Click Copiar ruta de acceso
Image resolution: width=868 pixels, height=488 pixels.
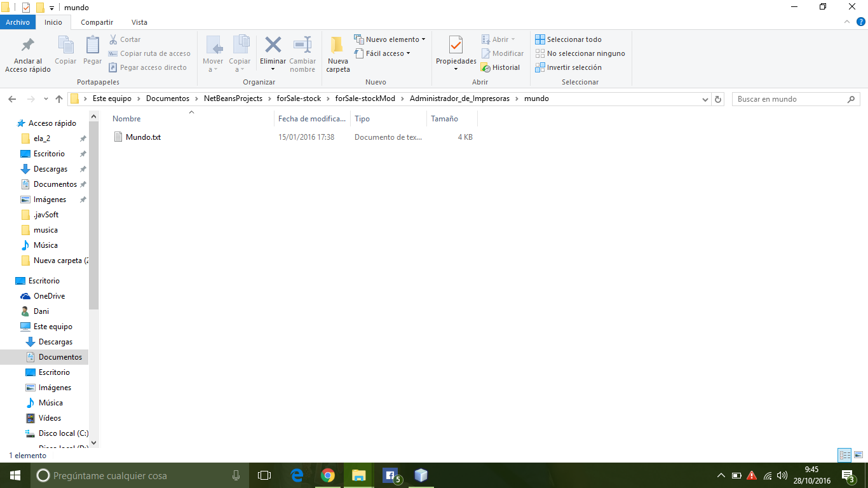pos(149,53)
